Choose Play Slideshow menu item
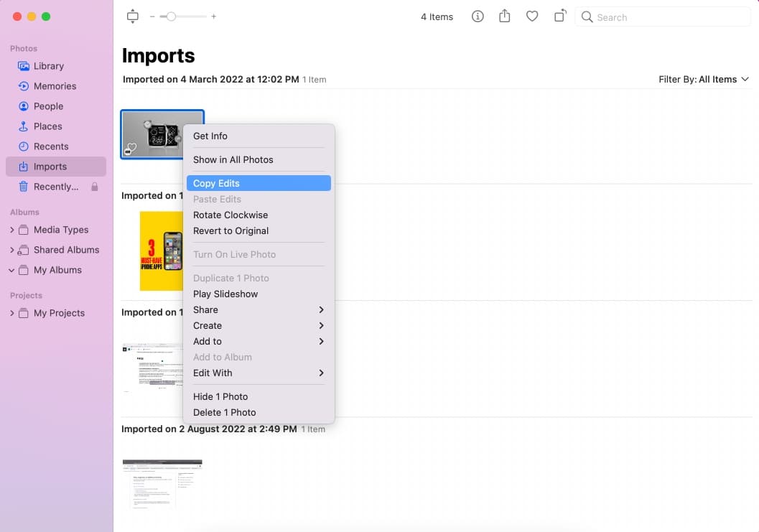This screenshot has width=759, height=532. (259, 294)
